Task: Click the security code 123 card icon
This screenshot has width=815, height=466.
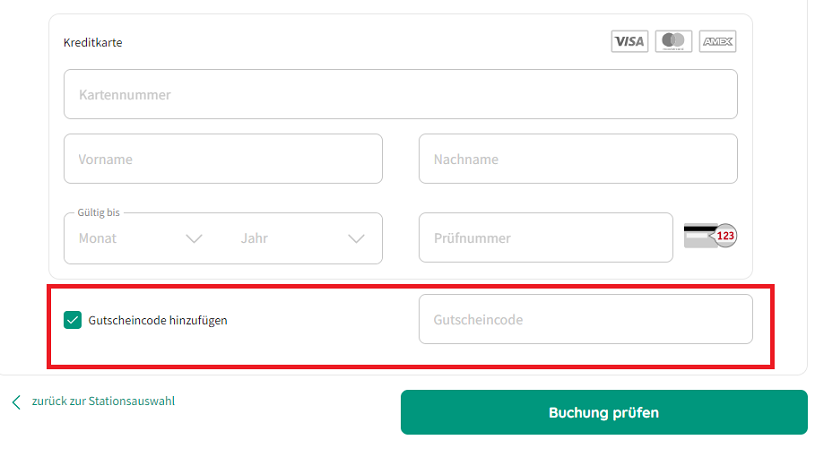Action: point(709,237)
